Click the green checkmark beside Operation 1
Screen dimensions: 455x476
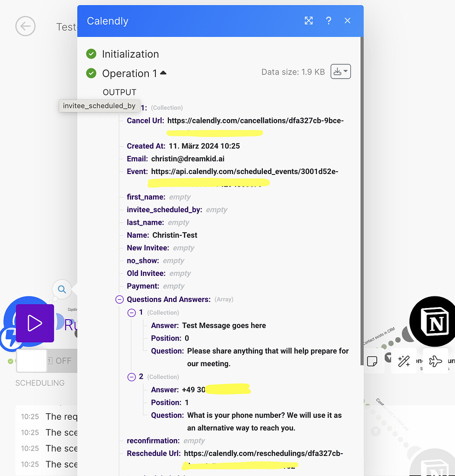(91, 73)
